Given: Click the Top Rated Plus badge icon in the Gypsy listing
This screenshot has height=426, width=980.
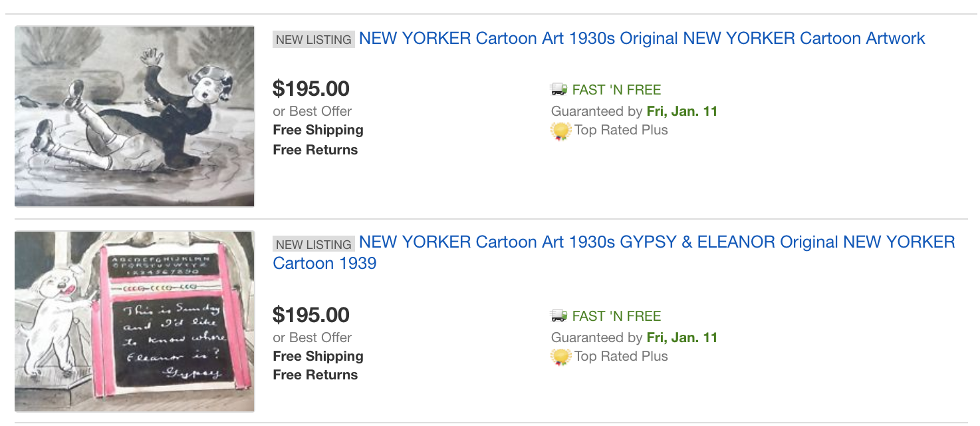Looking at the screenshot, I should click(561, 357).
